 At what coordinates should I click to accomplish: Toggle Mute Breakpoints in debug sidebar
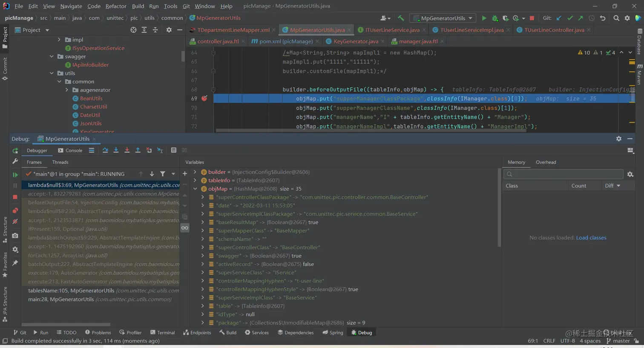tap(15, 222)
